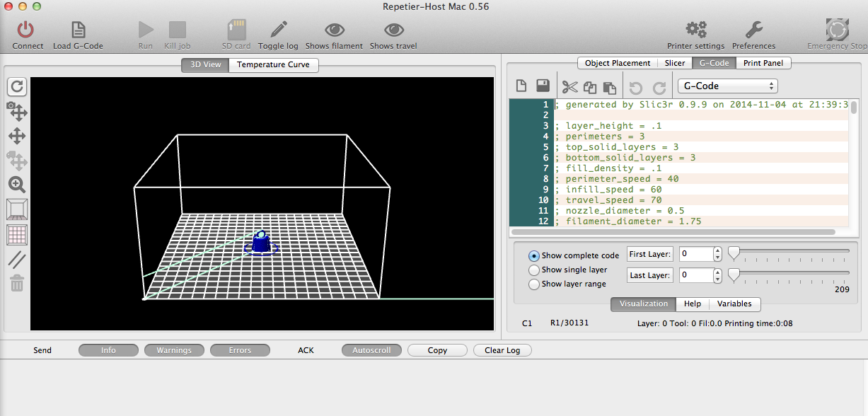Click the Last Layer input field
868x416 pixels.
(695, 275)
